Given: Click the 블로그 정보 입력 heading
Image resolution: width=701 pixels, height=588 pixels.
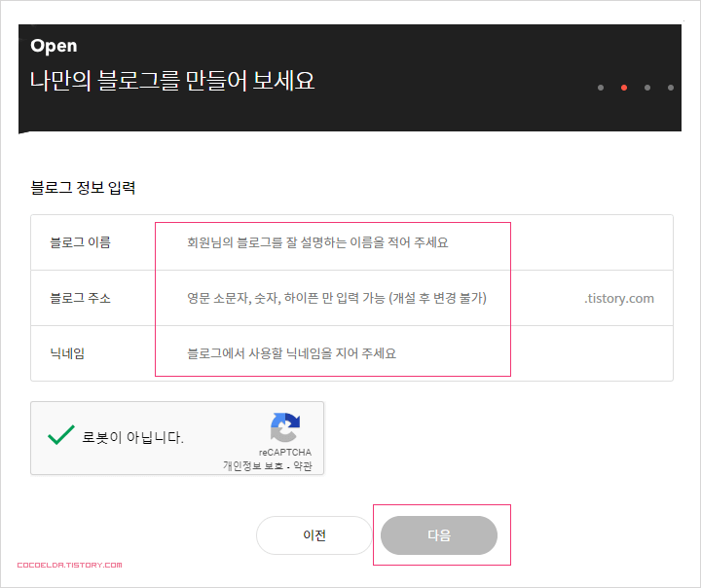Looking at the screenshot, I should [x=83, y=187].
